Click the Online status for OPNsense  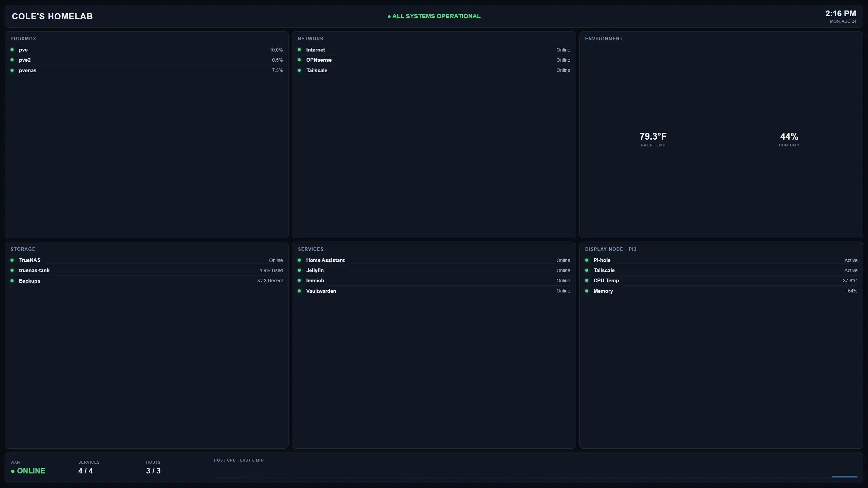(x=563, y=60)
